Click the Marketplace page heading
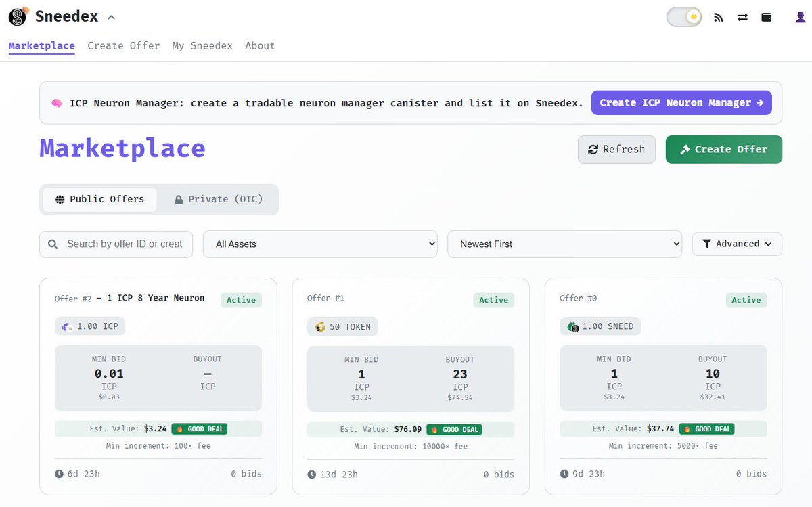This screenshot has height=507, width=812. pos(122,149)
